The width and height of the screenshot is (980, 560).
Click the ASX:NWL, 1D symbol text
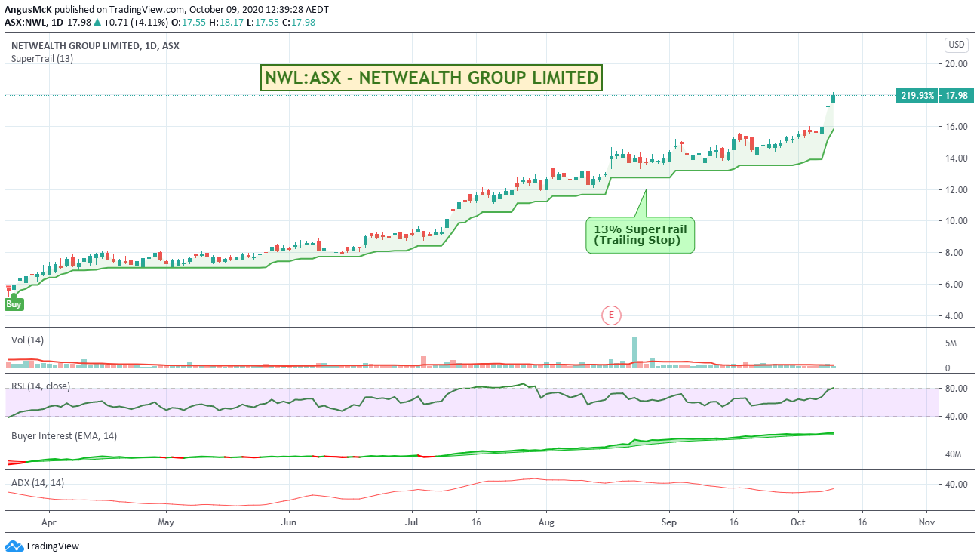tap(34, 22)
